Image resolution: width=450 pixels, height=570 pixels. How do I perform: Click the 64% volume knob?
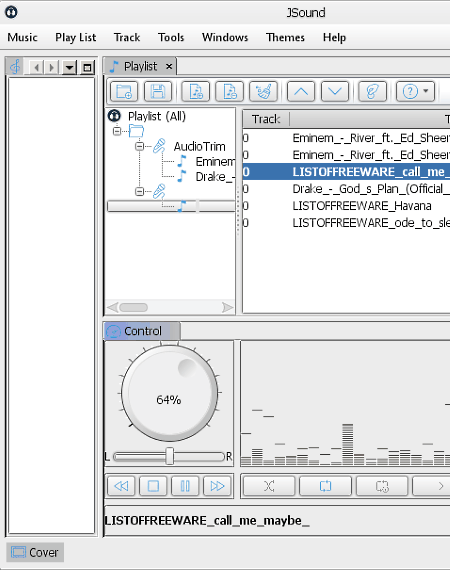[169, 393]
